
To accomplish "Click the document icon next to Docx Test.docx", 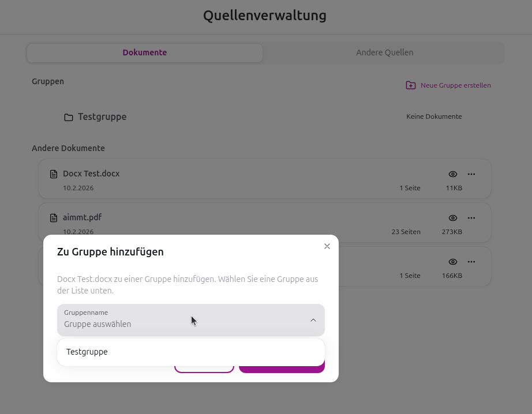I will [54, 174].
